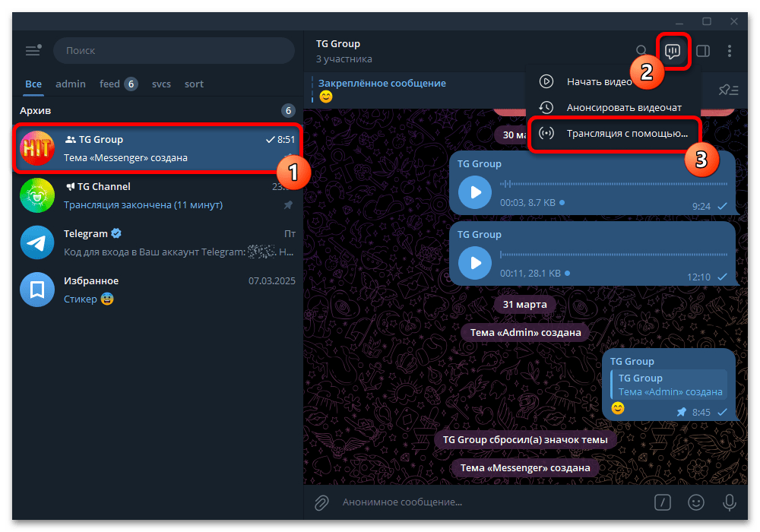The height and width of the screenshot is (532, 760).
Task: Minimize the Telegram window
Action: point(679,22)
